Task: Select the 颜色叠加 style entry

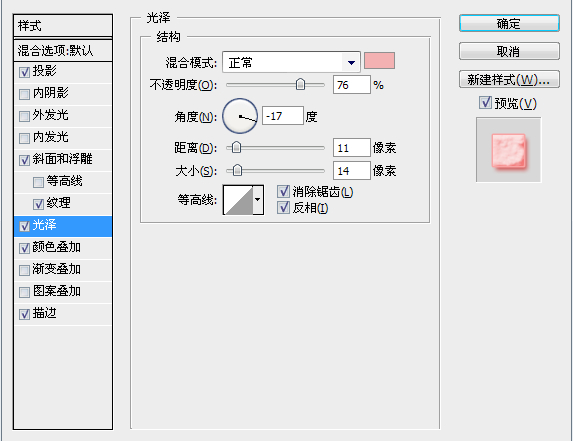Action: [x=63, y=248]
